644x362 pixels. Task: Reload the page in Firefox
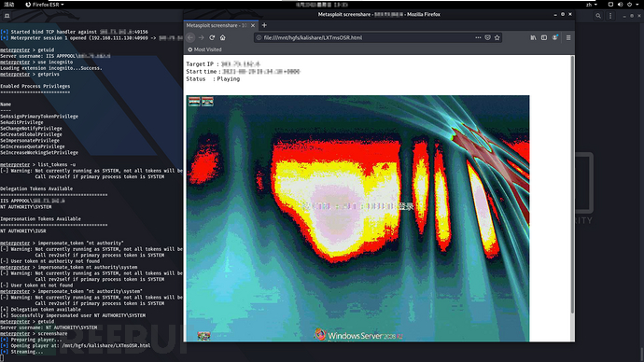pyautogui.click(x=212, y=37)
